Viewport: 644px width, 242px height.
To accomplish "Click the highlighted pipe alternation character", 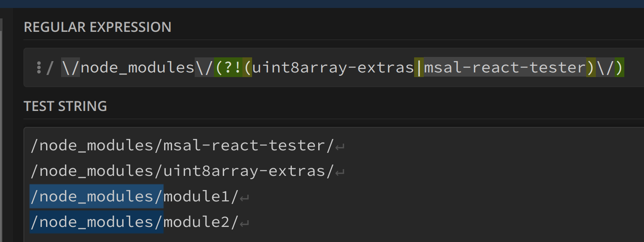I will pyautogui.click(x=419, y=67).
